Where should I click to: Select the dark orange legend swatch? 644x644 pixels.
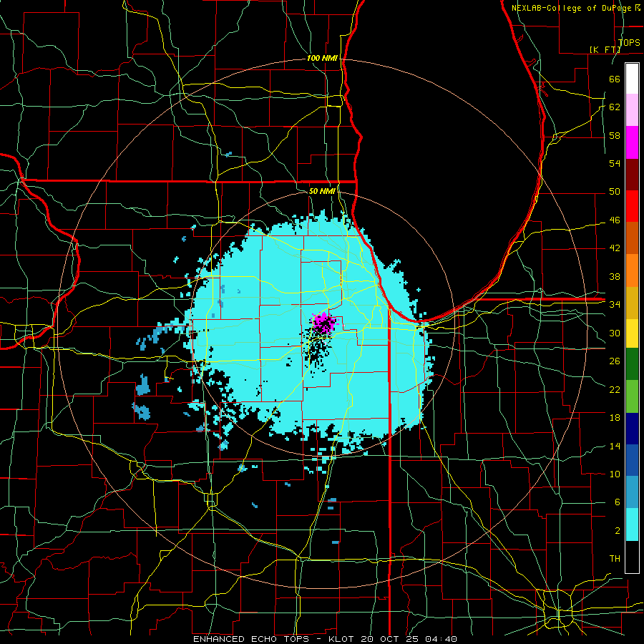pyautogui.click(x=632, y=238)
